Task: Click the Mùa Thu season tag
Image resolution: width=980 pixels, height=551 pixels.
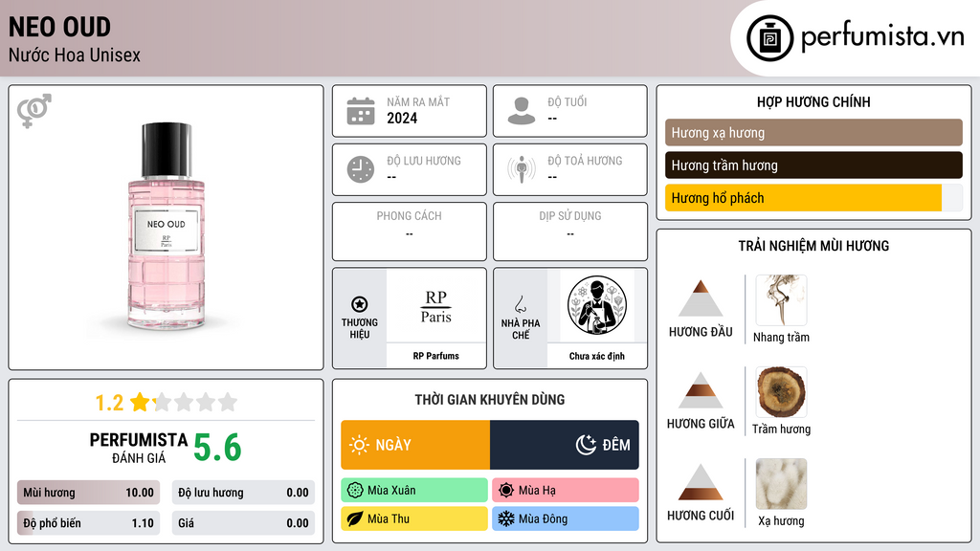Action: (x=414, y=519)
